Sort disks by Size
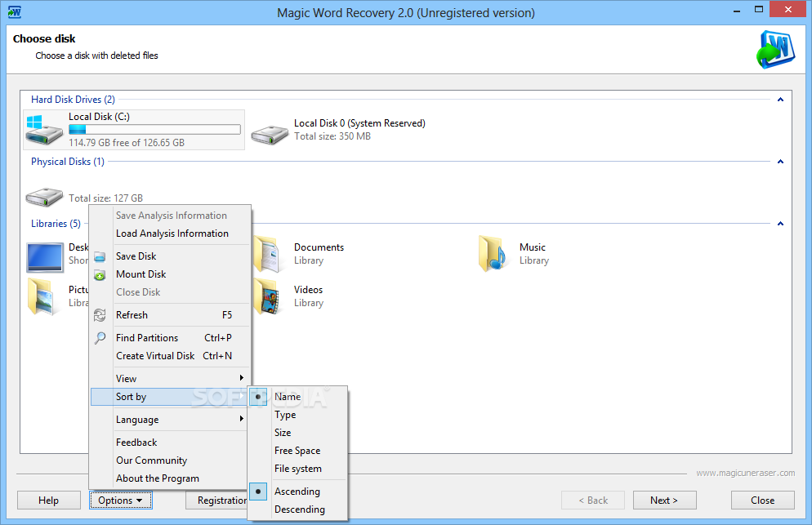This screenshot has width=812, height=525. point(297,433)
